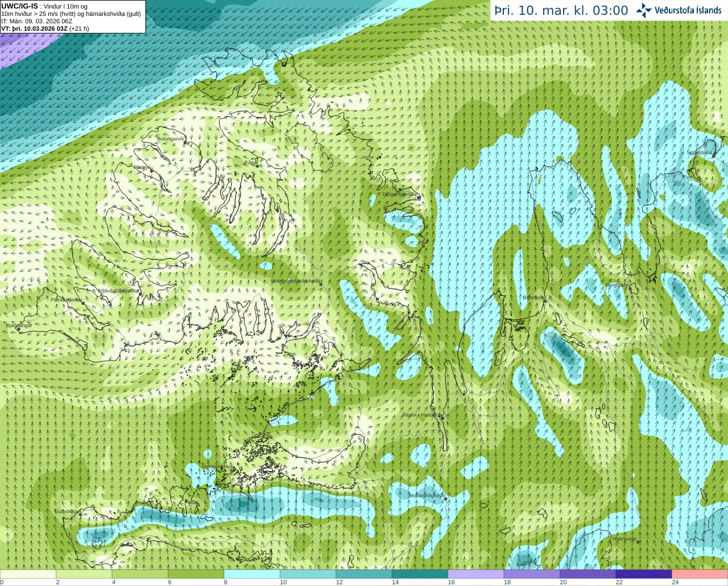Click the 'IT: Mán. 09. 03. 2026 06Z' line
This screenshot has height=586, width=728.
(37, 21)
